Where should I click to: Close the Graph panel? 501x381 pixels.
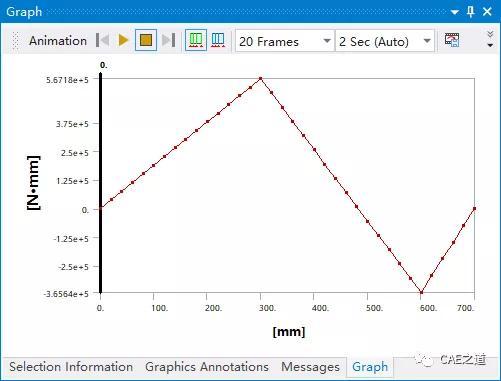pos(487,12)
